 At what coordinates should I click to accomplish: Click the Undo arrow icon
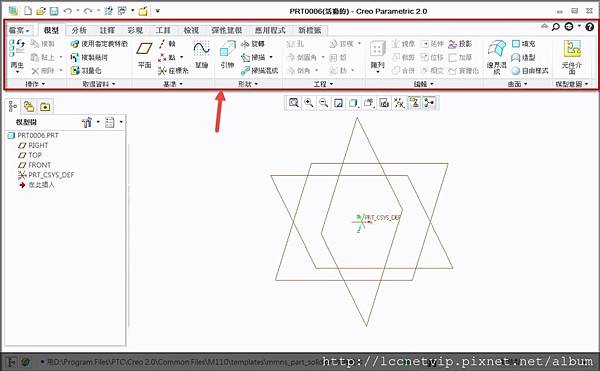coord(68,11)
